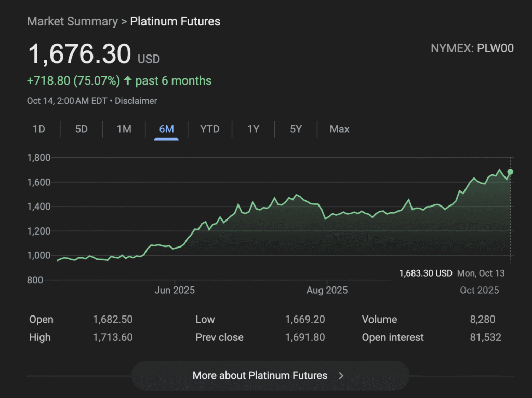Switch chart to YTD range
The height and width of the screenshot is (398, 532).
coord(210,129)
